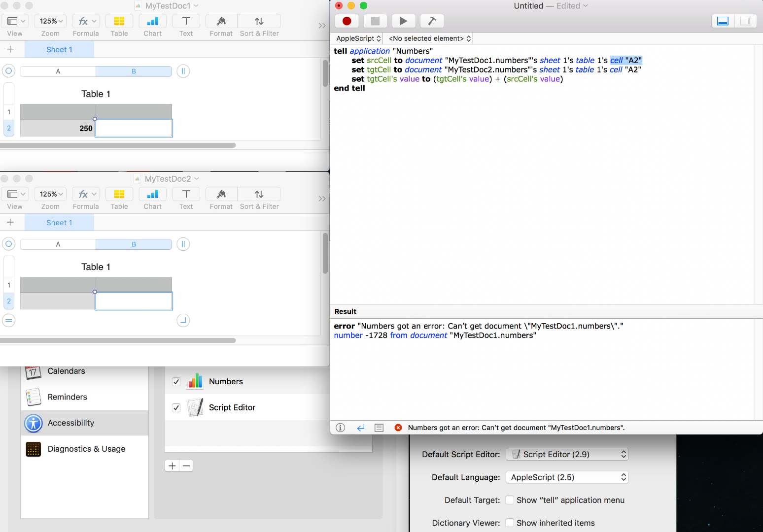Select column A header in MyTestDoc1
Viewport: 763px width, 532px height.
tap(58, 71)
